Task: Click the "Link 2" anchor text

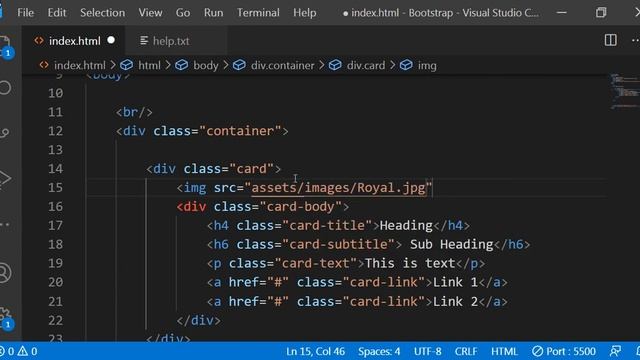Action: click(x=455, y=302)
